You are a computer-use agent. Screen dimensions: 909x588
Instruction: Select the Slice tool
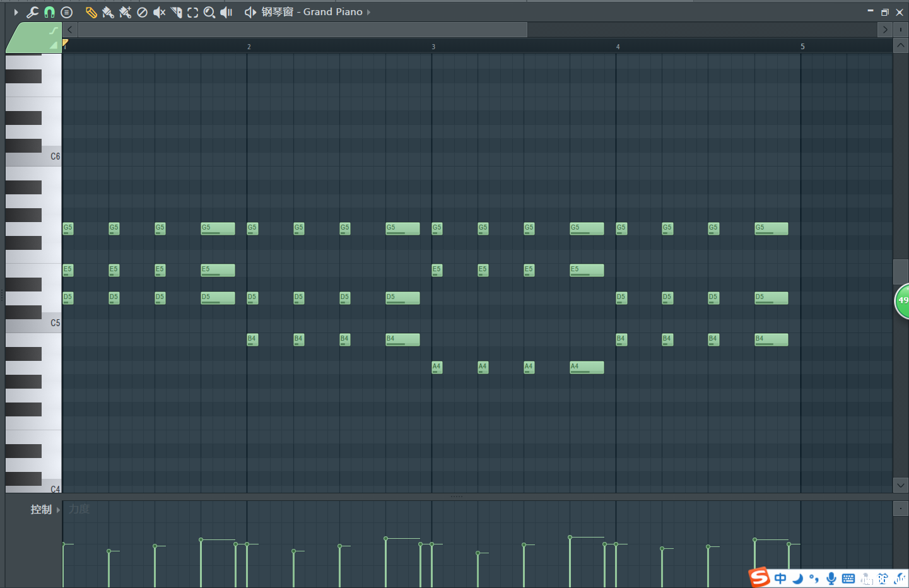tap(176, 12)
